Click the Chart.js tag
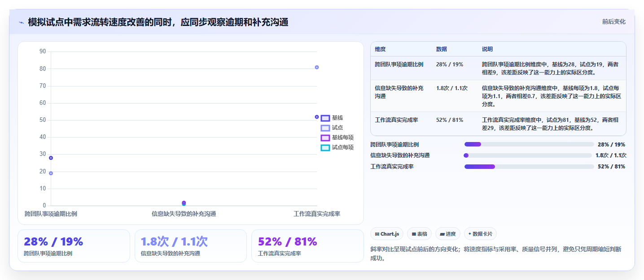The image size is (644, 280). (386, 234)
